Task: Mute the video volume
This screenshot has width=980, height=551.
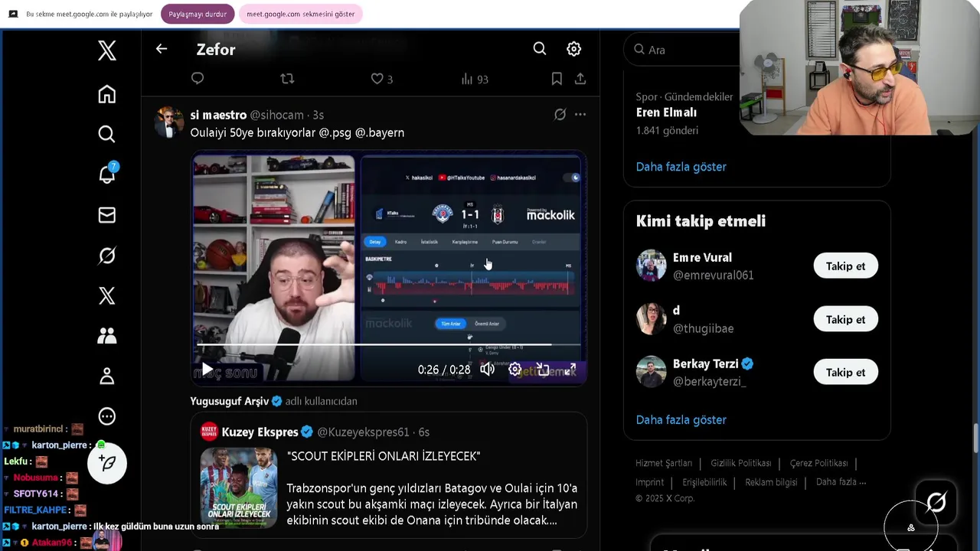Action: (x=488, y=369)
